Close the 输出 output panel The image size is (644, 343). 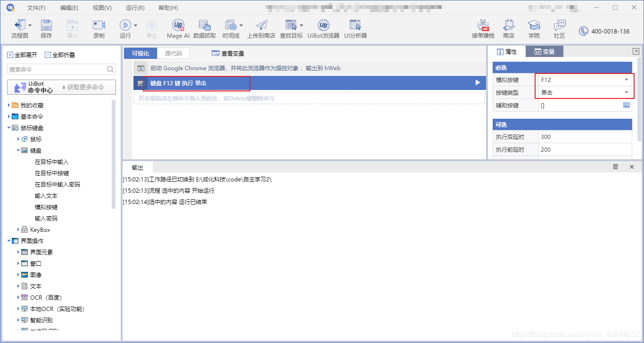(x=632, y=167)
